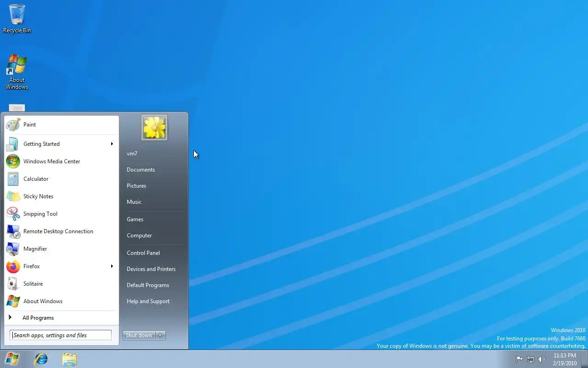Launch the Magnifier icon
Image resolution: width=588 pixels, height=368 pixels.
click(x=13, y=249)
